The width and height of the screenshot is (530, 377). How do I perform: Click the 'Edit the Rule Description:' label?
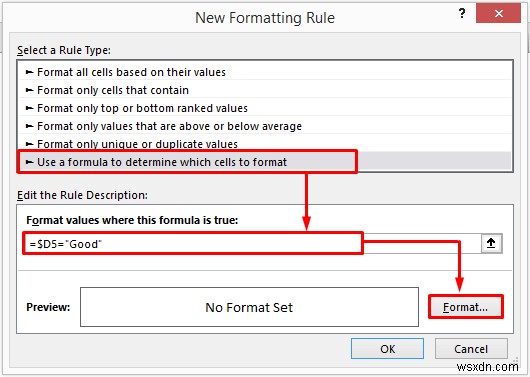(x=82, y=195)
